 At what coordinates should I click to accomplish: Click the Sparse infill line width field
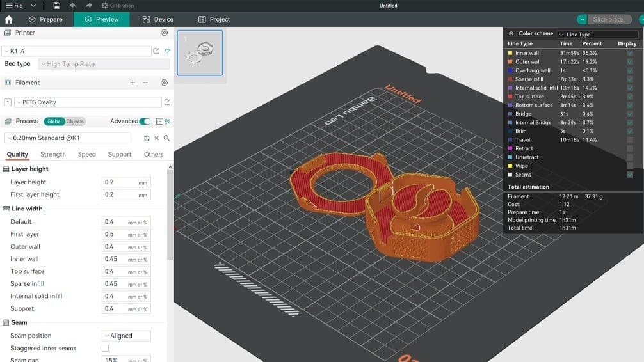coord(126,283)
